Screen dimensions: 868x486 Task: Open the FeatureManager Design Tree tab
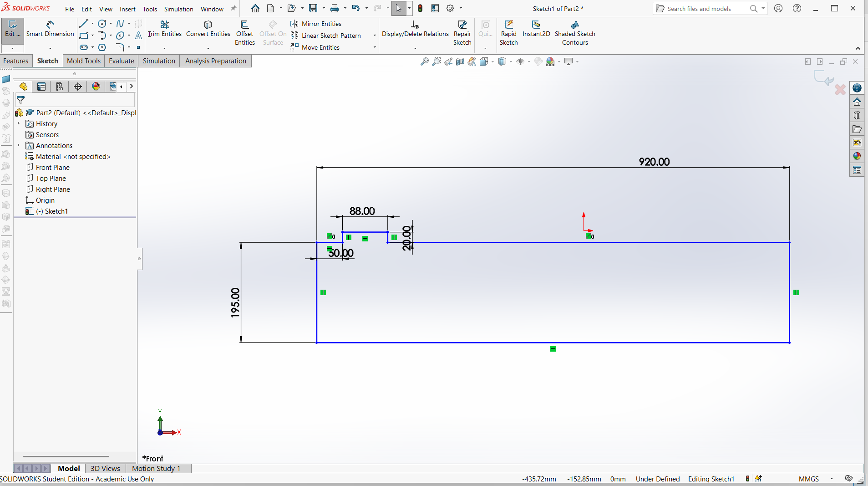tap(23, 87)
